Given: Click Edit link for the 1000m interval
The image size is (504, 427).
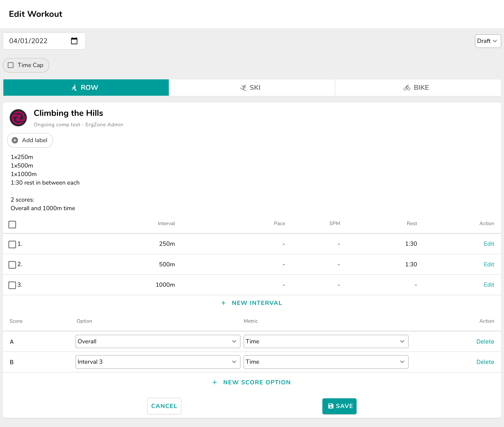Looking at the screenshot, I should pyautogui.click(x=489, y=285).
